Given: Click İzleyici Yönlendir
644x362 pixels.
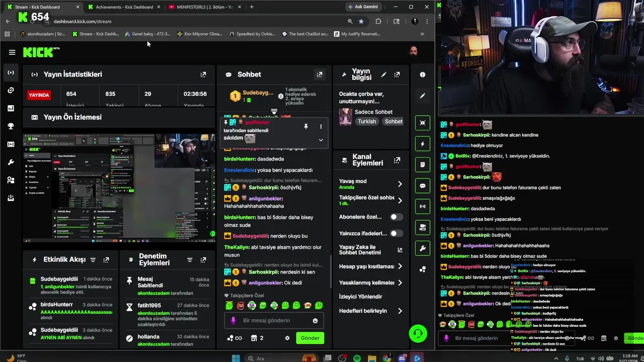Looking at the screenshot, I should [x=361, y=297].
